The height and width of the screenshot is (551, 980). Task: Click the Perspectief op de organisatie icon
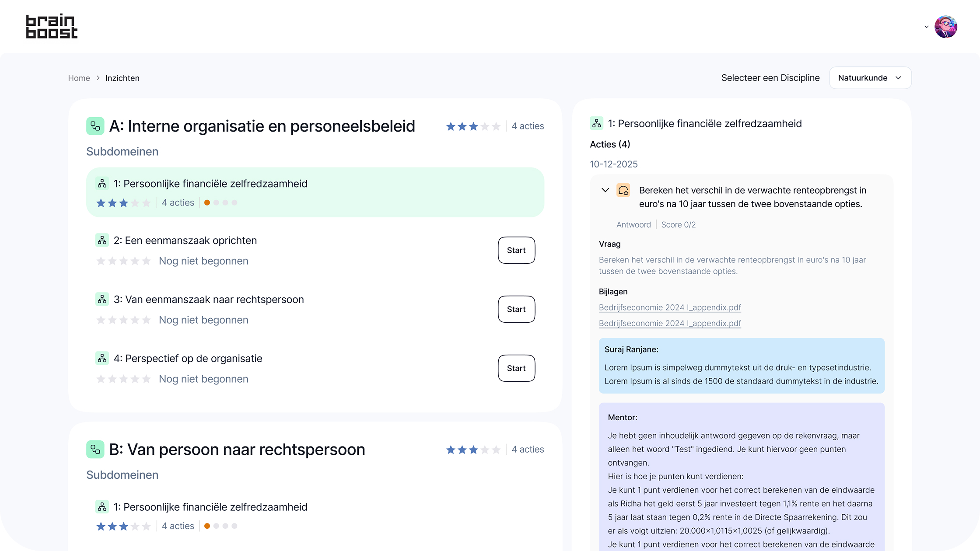click(102, 358)
